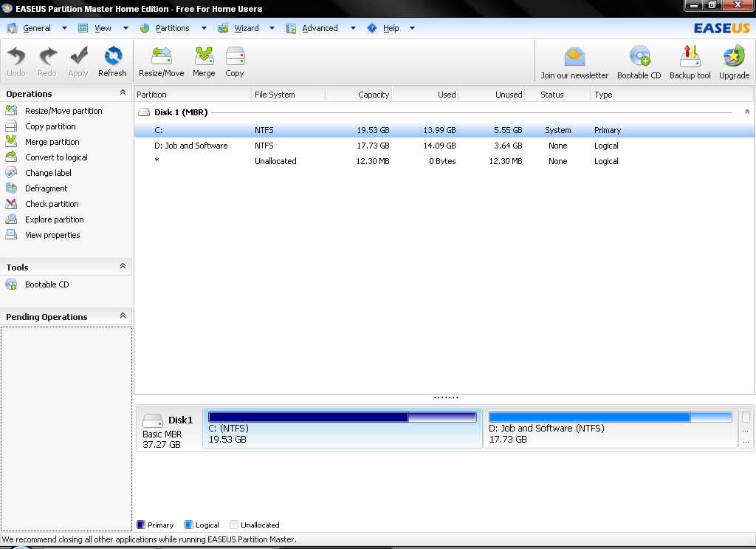Click the Copy partition link
Viewport: 756px width, 549px height.
(x=50, y=126)
